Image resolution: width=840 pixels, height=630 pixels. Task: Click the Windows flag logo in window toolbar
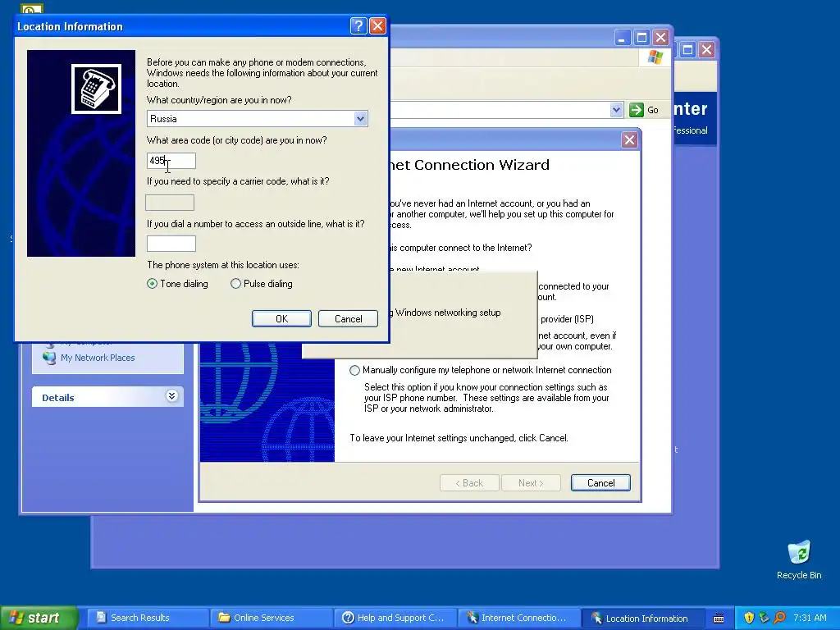coord(655,57)
